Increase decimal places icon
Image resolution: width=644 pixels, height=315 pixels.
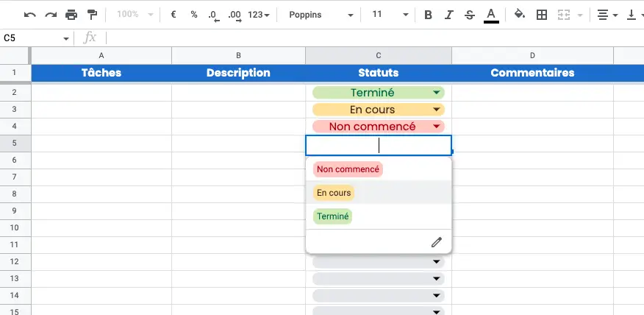tap(235, 15)
